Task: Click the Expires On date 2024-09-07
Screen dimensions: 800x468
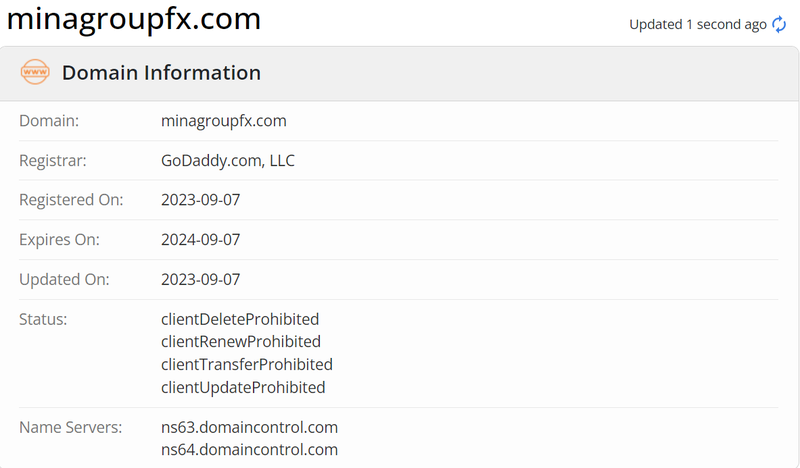Action: pyautogui.click(x=201, y=240)
